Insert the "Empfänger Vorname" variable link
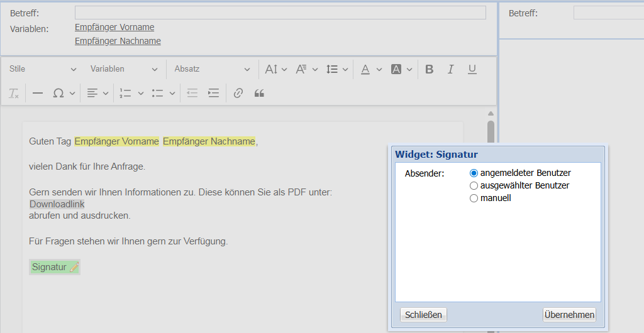Screen dimensions: 644x333 point(114,27)
